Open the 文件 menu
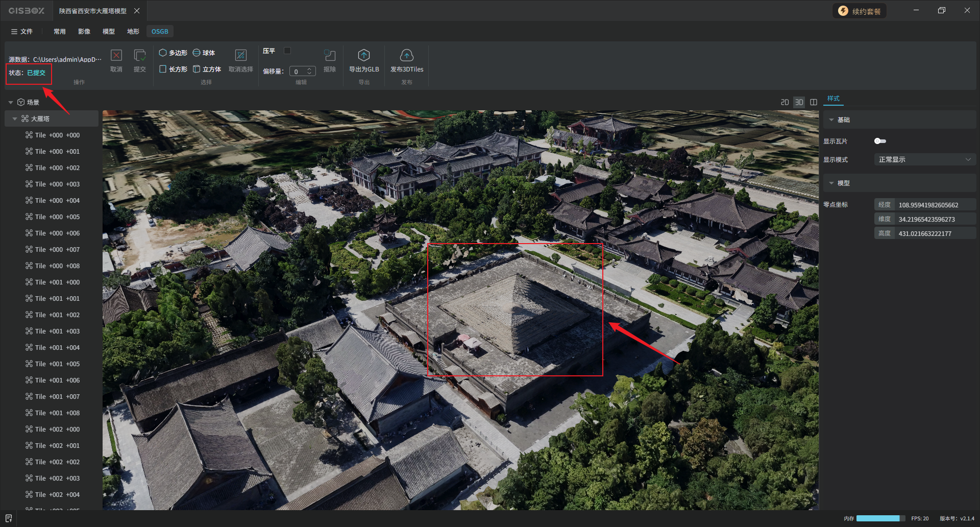This screenshot has width=980, height=527. pos(22,32)
